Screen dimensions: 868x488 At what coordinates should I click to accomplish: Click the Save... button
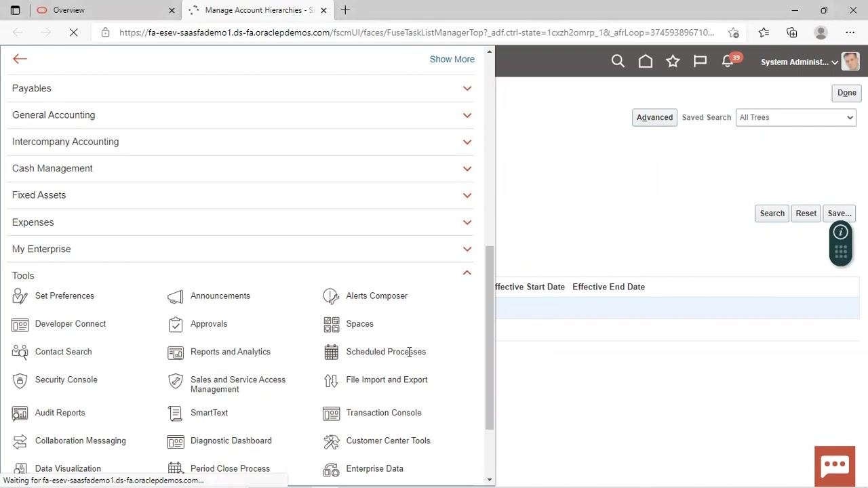(840, 213)
